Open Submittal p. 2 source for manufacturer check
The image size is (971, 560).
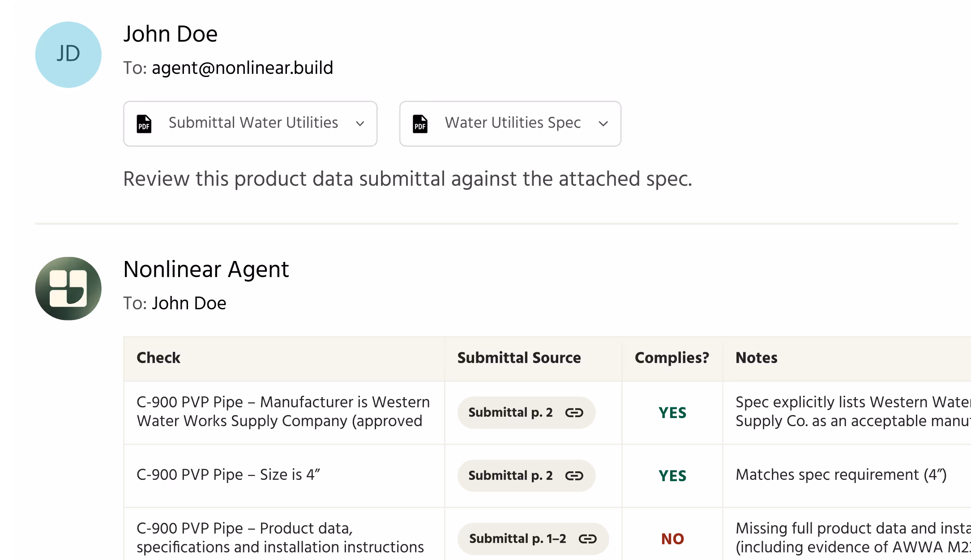(x=510, y=413)
